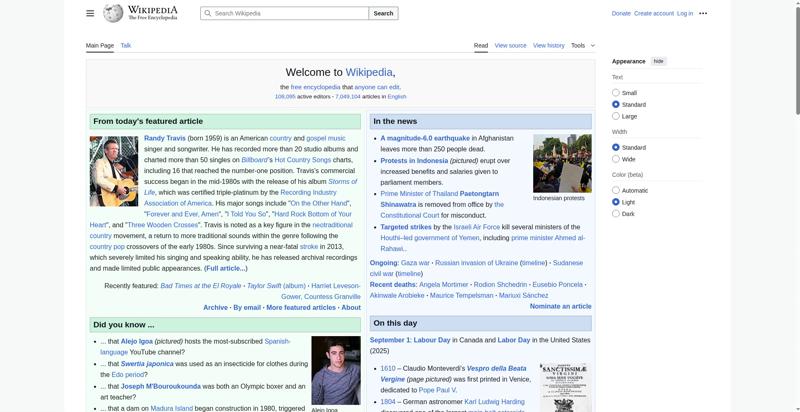Viewport: 800px width, 412px height.
Task: Open the Taylor Swift (album) link
Action: [277, 286]
